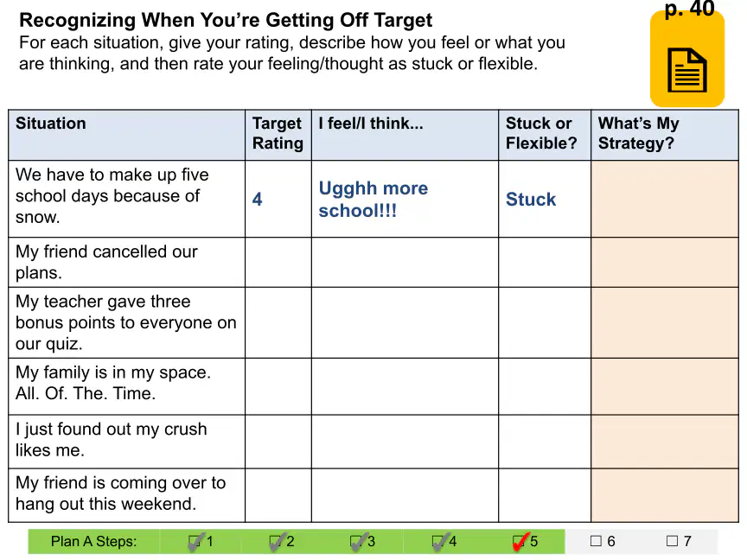Click Stuck or Flexible cell for family row
This screenshot has height=560, width=747.
point(545,386)
